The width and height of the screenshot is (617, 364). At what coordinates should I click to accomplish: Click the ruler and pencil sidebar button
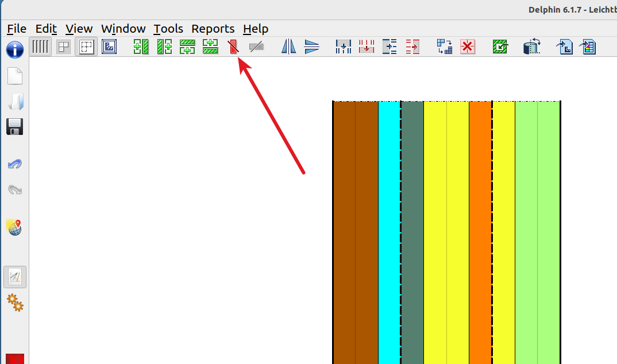pyautogui.click(x=15, y=277)
